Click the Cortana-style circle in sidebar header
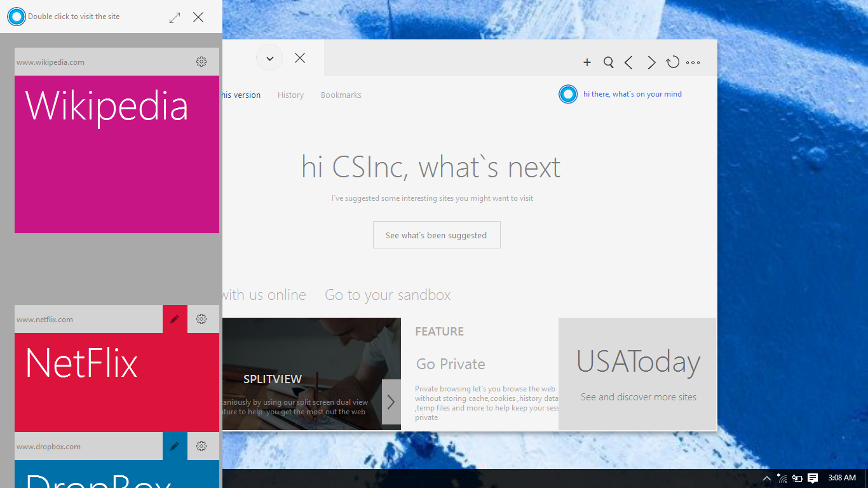This screenshot has width=868, height=488. [x=17, y=17]
